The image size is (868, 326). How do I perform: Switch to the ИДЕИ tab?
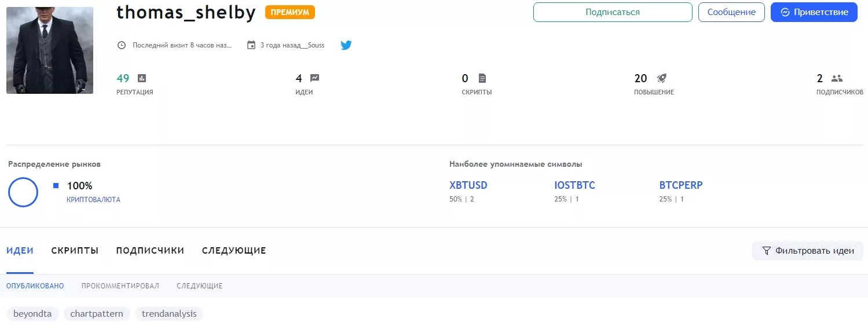[20, 251]
